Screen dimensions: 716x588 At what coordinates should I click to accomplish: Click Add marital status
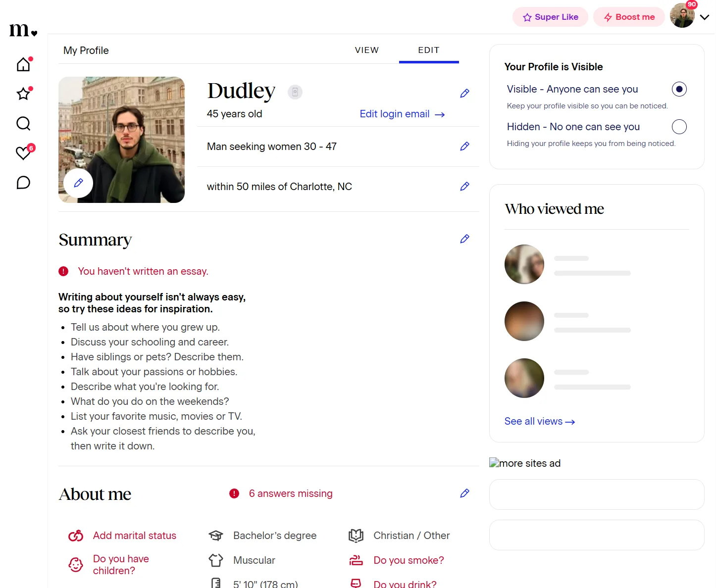click(x=135, y=536)
